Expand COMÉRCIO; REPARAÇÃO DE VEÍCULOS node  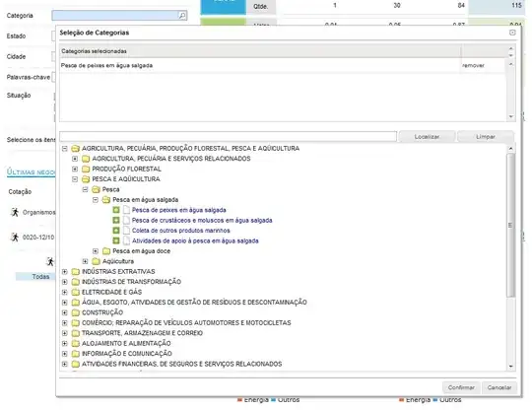[65, 322]
